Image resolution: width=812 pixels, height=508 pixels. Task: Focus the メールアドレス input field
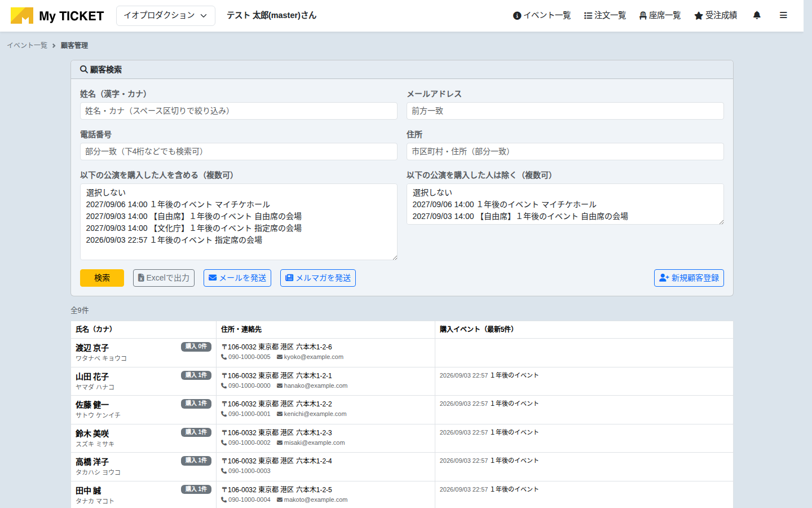coord(565,111)
